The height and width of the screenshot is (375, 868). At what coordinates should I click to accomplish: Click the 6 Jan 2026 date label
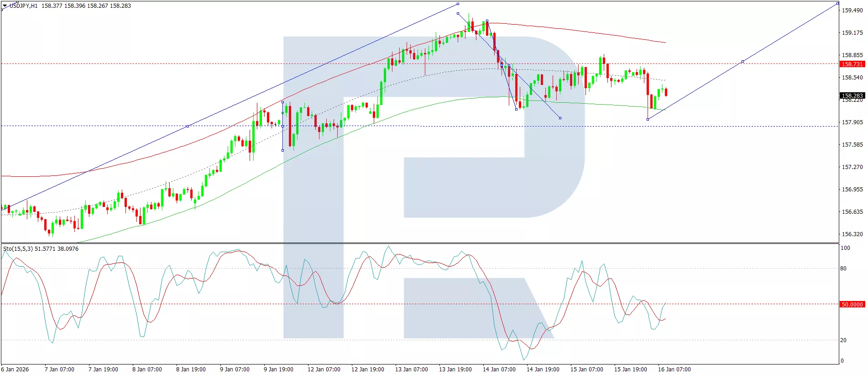pos(15,370)
